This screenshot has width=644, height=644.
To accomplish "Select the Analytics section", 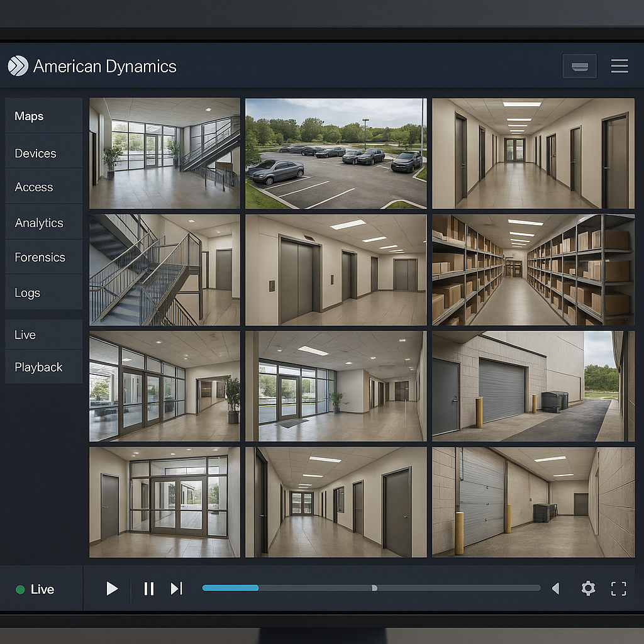I will pyautogui.click(x=38, y=223).
